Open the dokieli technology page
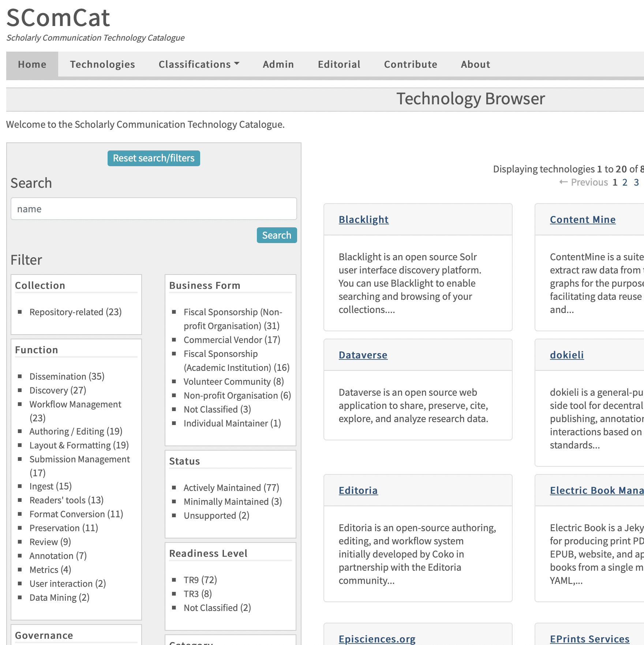Screen dimensions: 644x645 567,355
